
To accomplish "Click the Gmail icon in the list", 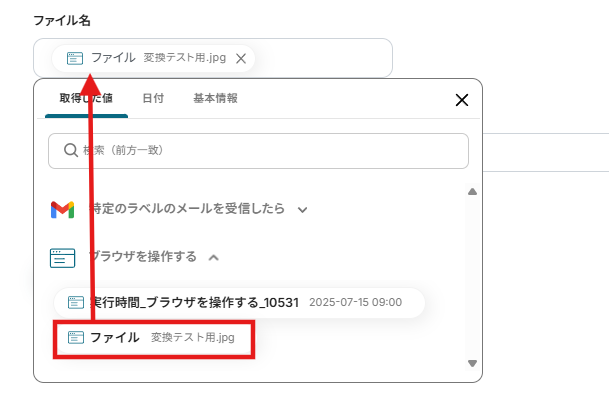I will [63, 210].
